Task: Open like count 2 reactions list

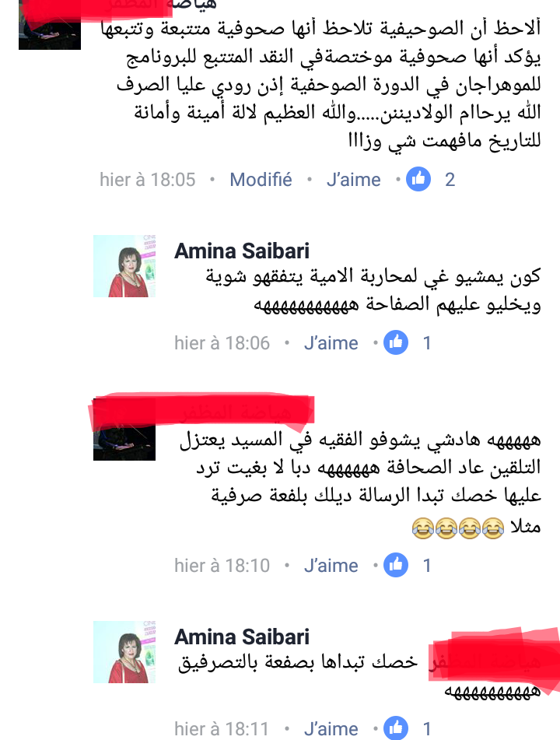Action: [450, 180]
